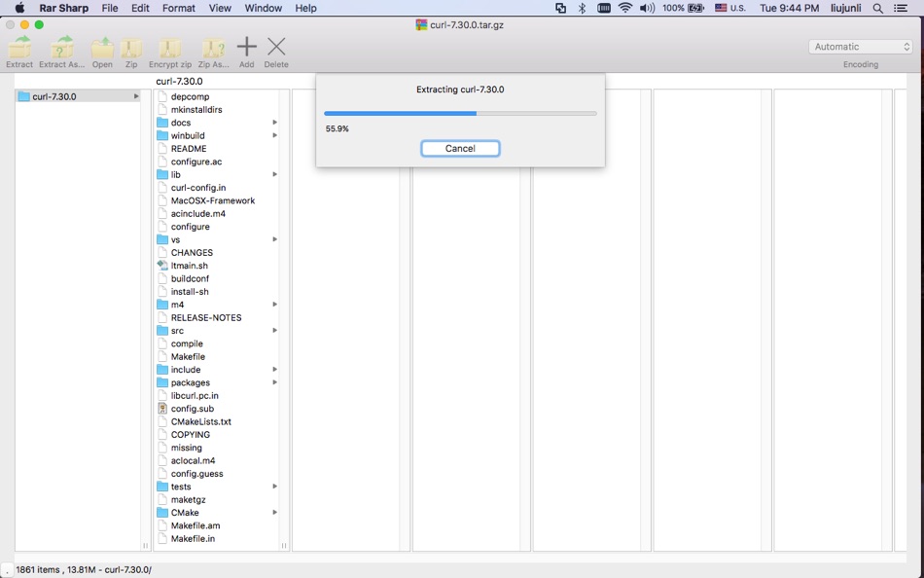The image size is (924, 578).
Task: Select the README file icon
Action: (x=162, y=149)
